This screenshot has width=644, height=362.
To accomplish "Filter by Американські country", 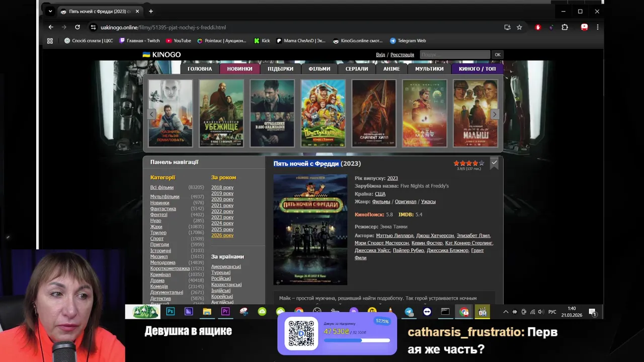I will click(226, 266).
